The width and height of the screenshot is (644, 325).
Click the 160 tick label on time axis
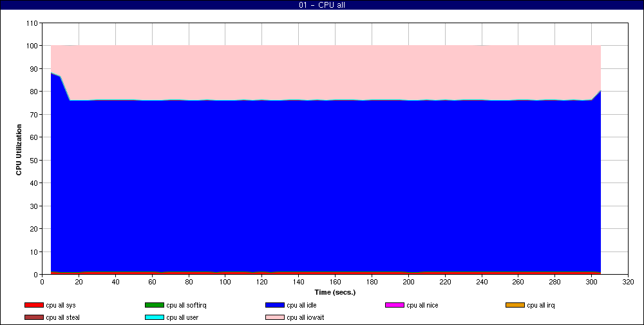point(335,282)
